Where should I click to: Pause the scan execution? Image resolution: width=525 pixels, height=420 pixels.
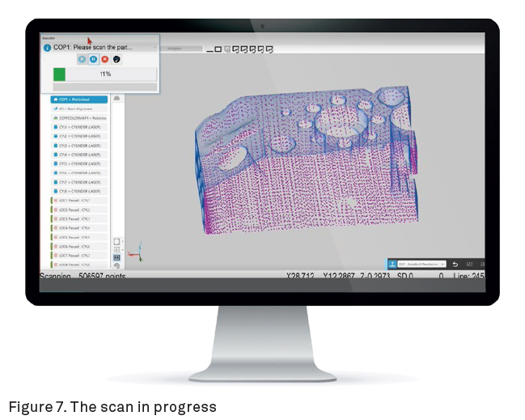tap(93, 59)
